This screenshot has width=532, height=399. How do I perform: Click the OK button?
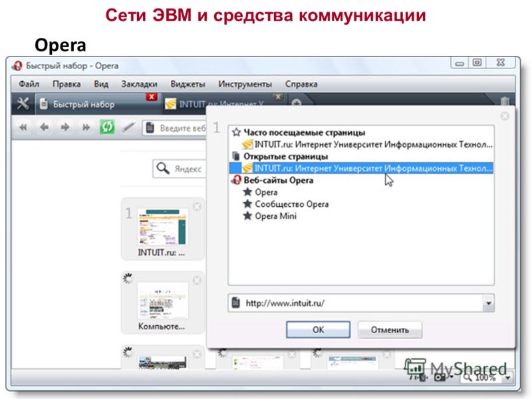pos(318,329)
